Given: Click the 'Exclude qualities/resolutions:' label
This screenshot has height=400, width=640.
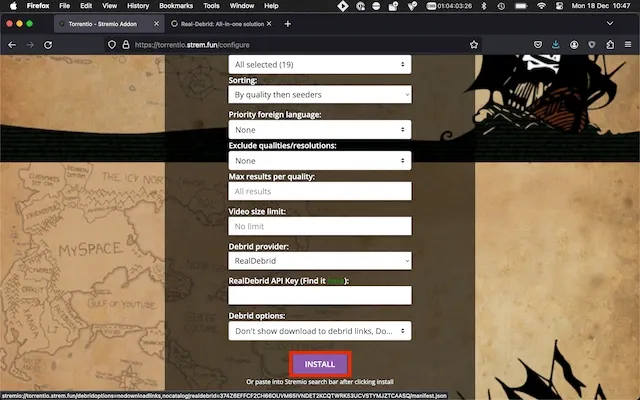Looking at the screenshot, I should pyautogui.click(x=282, y=146).
